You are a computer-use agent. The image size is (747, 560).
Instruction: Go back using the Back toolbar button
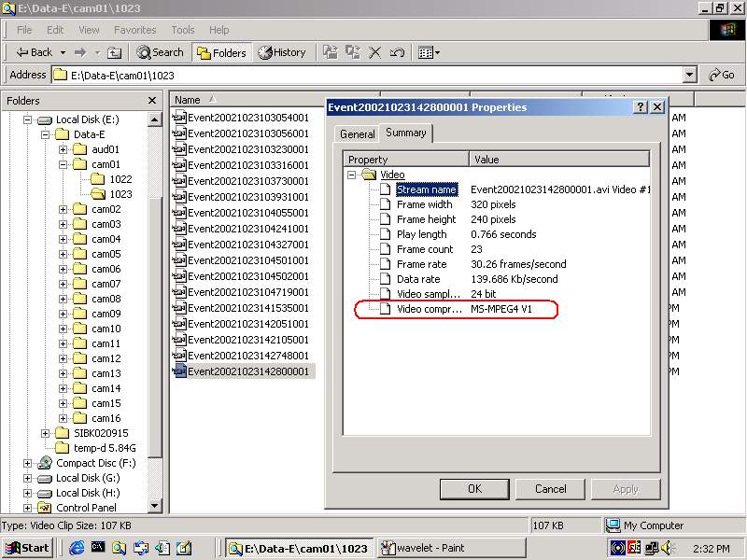pos(34,52)
